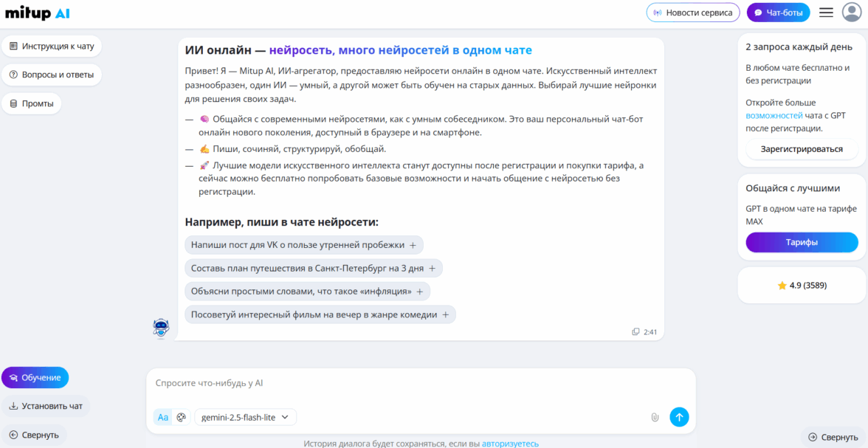Viewport: 868px width, 448px height.
Task: Open Новости сервиса
Action: click(693, 13)
